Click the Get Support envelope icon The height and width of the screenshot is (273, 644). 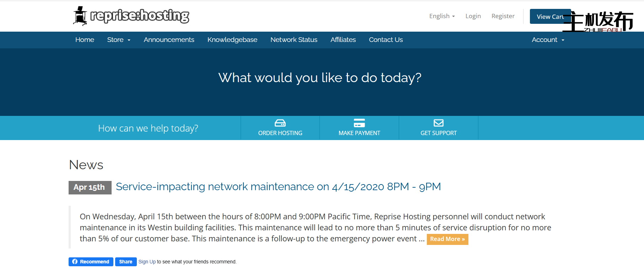coord(439,123)
